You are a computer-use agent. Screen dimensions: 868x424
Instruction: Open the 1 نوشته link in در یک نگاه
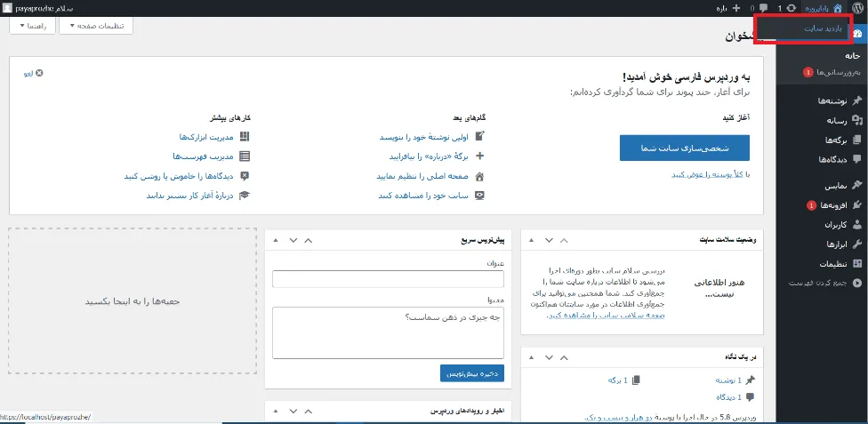(728, 380)
